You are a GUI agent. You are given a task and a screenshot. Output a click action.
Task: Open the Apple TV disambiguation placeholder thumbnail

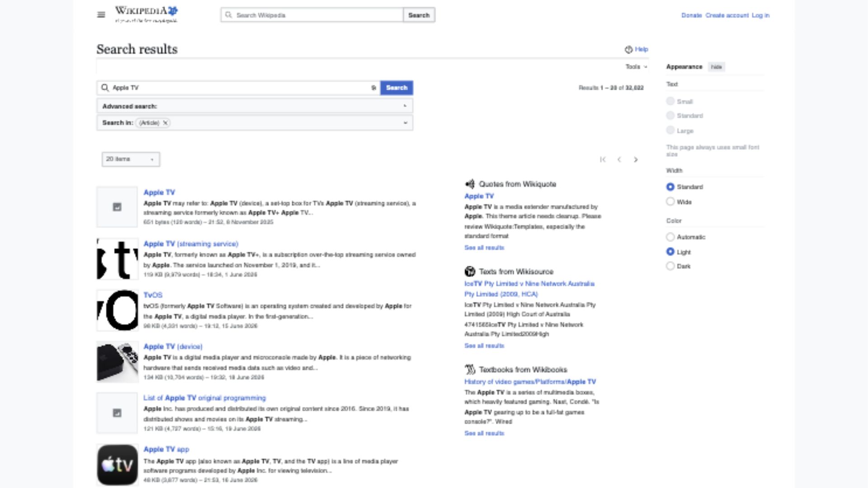(117, 207)
